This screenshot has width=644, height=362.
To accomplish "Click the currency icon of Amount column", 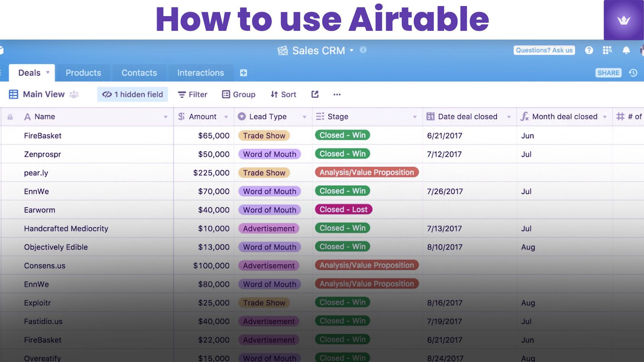I will coord(181,117).
